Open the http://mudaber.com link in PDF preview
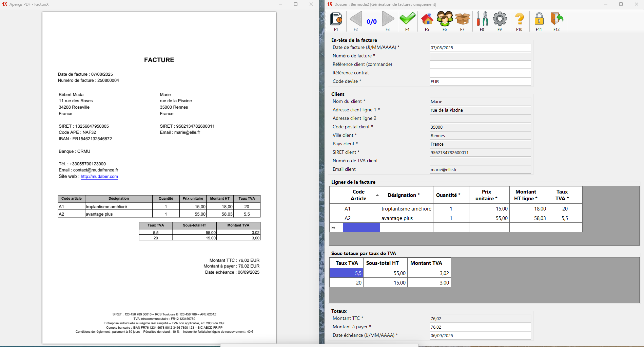The image size is (644, 347). click(x=99, y=177)
